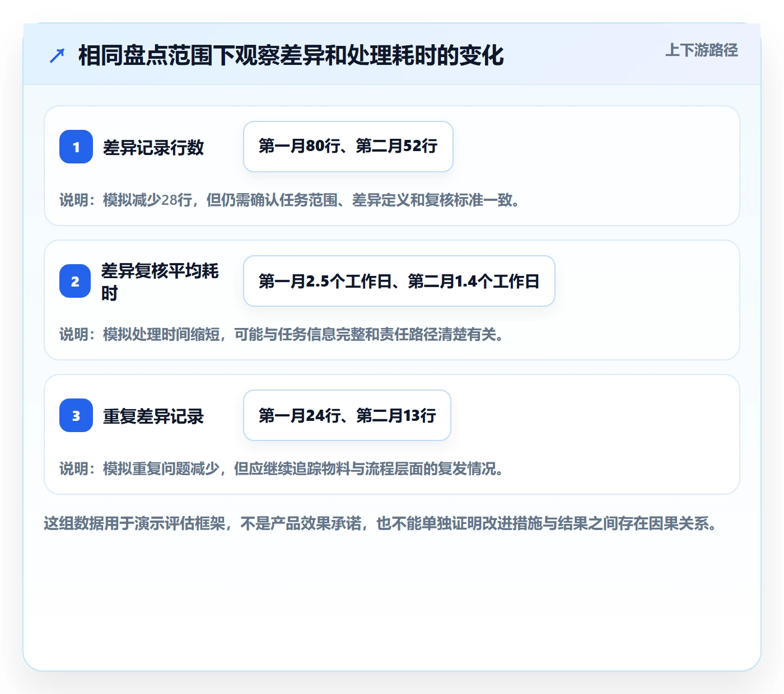The height and width of the screenshot is (694, 784).
Task: Click the 第一月80行、第二月52行 value box
Action: (x=348, y=147)
